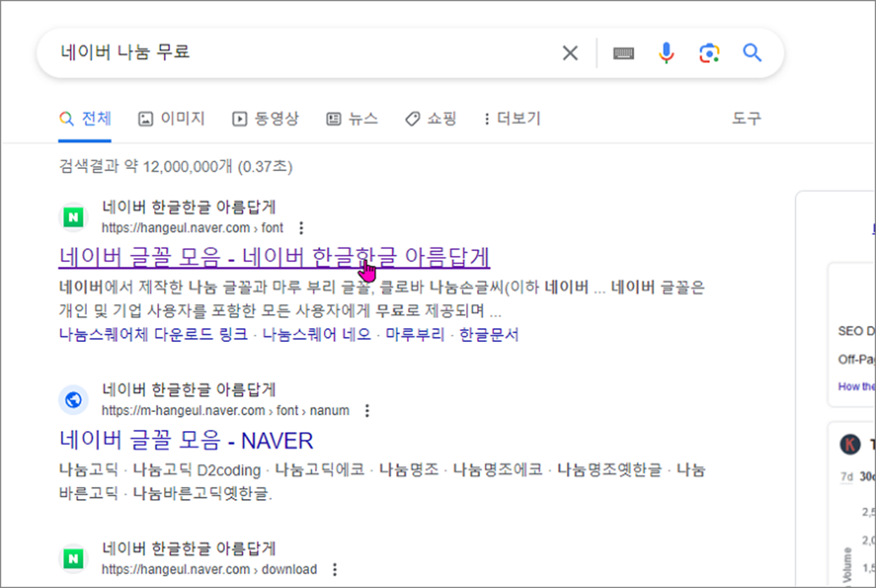The width and height of the screenshot is (876, 588).
Task: Open the 네이버 글꼴 모음 - NAVER result
Action: [186, 440]
